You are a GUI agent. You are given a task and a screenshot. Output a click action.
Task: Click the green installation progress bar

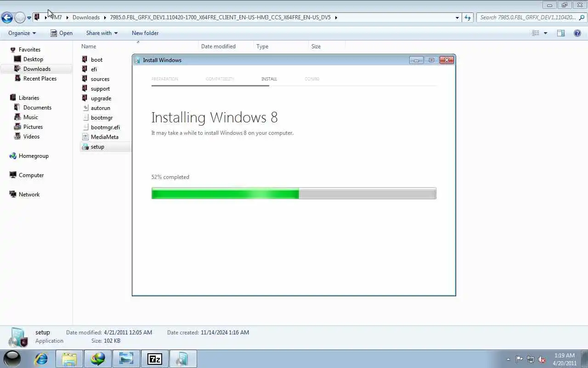point(294,193)
